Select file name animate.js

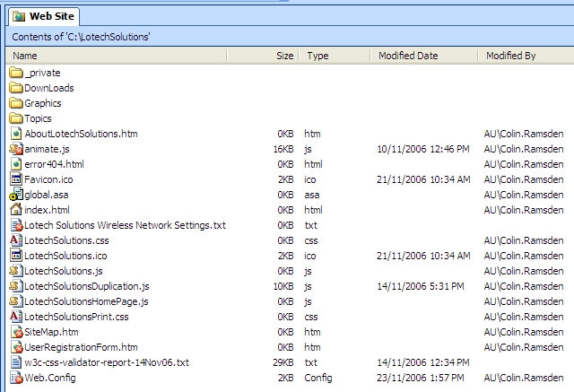47,149
